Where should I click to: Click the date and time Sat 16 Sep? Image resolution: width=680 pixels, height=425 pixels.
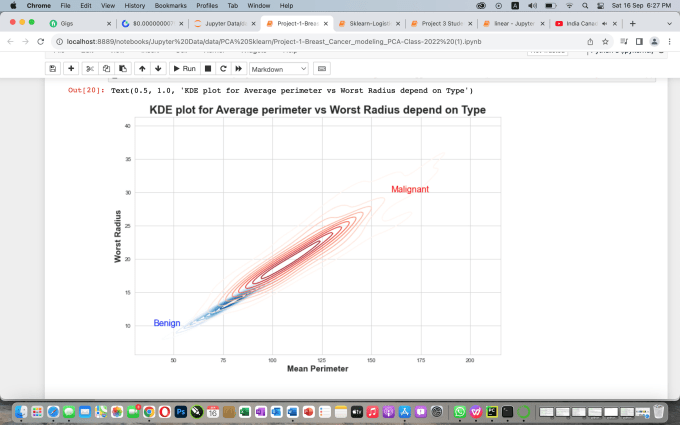[641, 6]
